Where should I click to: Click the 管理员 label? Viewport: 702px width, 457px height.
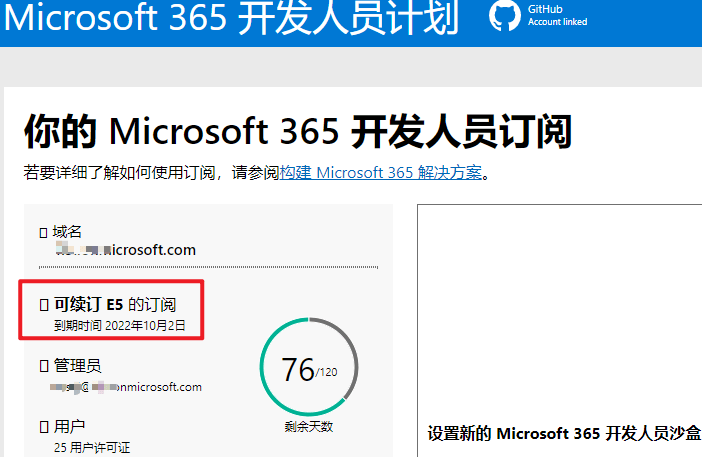[77, 365]
